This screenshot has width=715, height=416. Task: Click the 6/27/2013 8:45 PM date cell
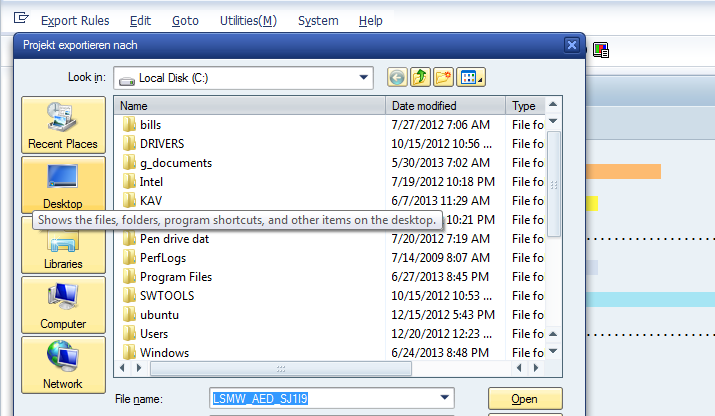click(440, 277)
